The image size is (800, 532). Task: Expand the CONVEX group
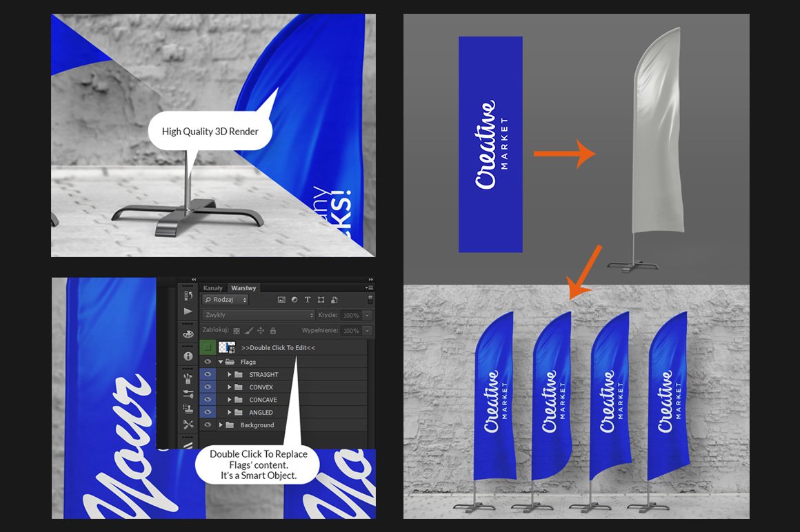point(230,387)
